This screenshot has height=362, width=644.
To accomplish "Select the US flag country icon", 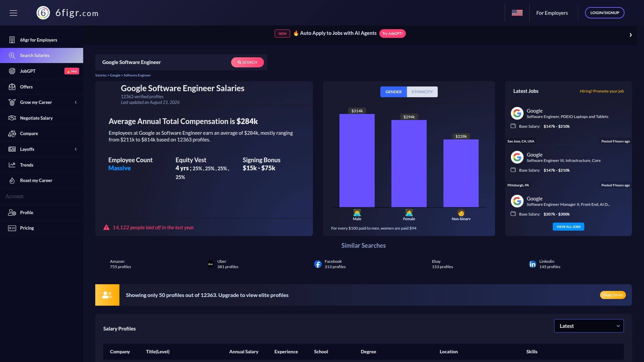I will point(517,13).
